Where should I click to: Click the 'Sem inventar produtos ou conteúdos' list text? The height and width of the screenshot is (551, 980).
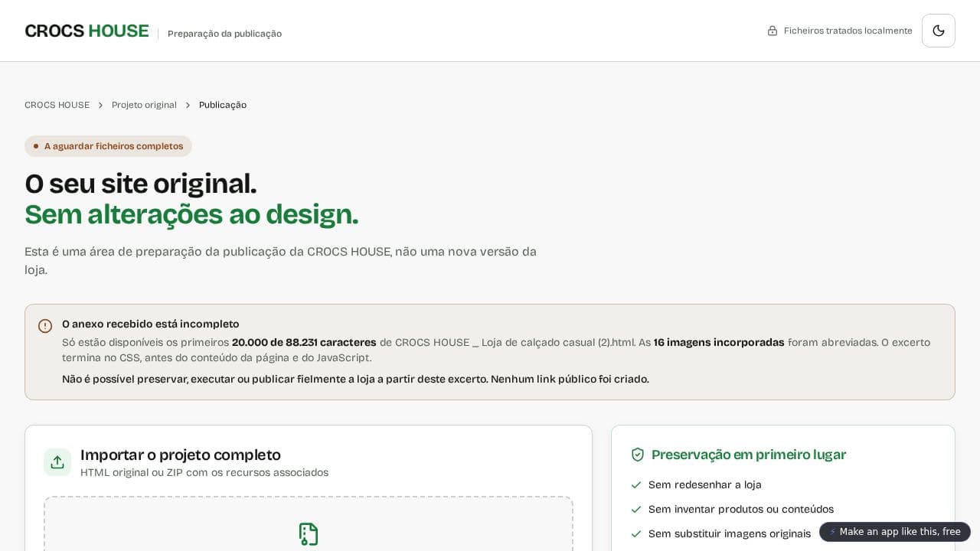pos(741,509)
